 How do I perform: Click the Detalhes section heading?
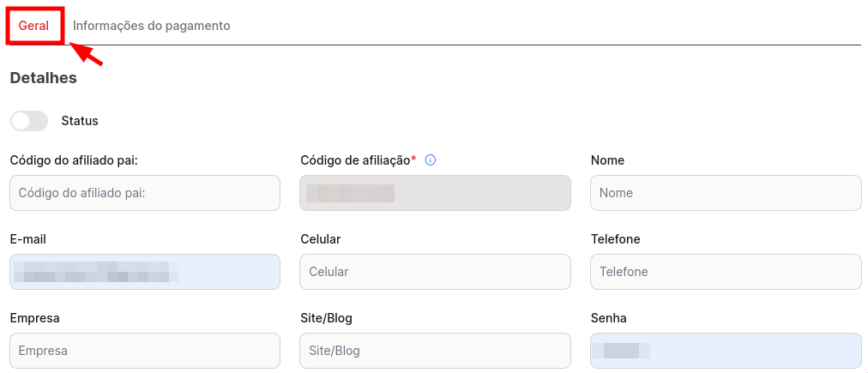pos(43,78)
